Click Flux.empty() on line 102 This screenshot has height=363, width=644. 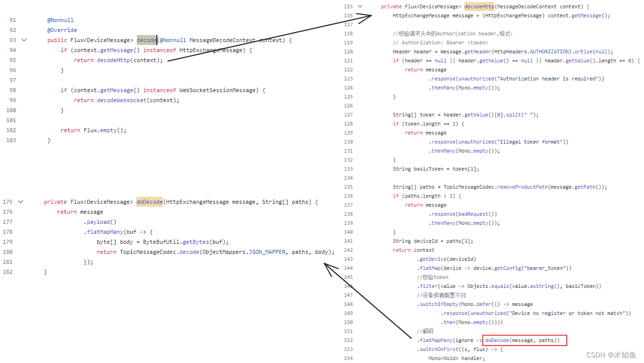pos(103,130)
